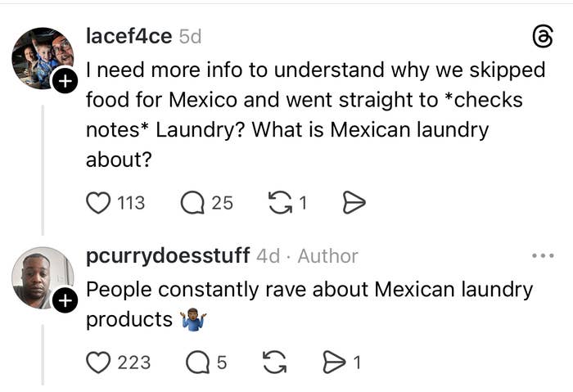The width and height of the screenshot is (573, 392).
Task: Open pcurrydoesstuff's profile from username
Action: click(168, 256)
